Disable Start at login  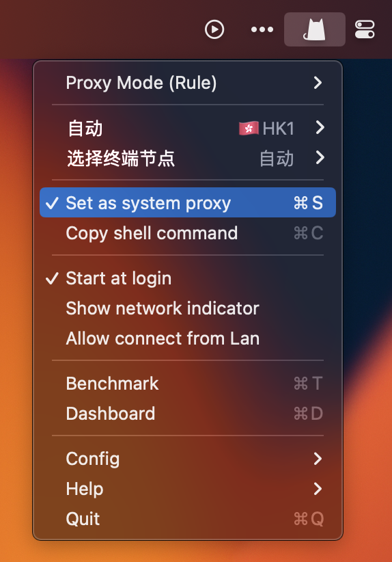(x=188, y=278)
